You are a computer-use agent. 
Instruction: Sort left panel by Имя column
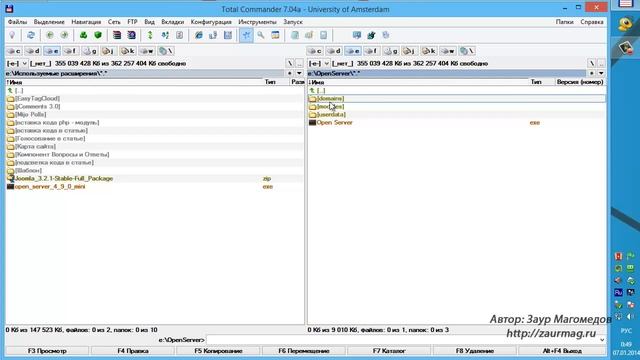coord(134,82)
